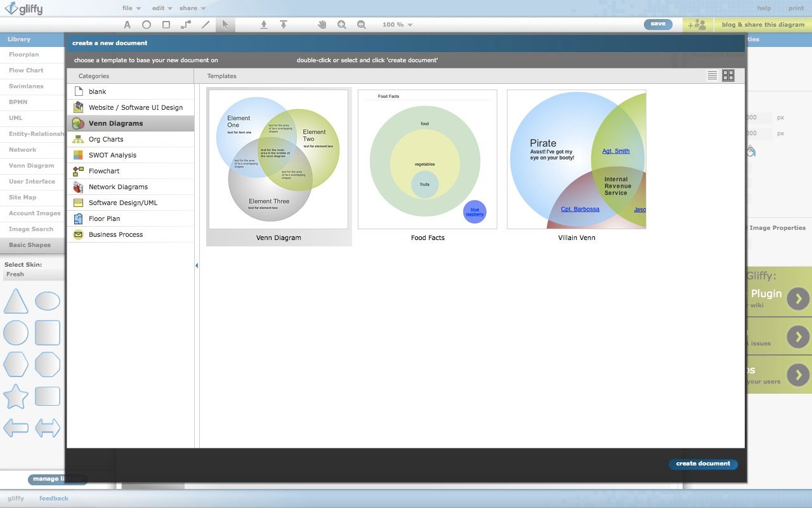Pick the rounded square basic shape
812x508 pixels.
[x=48, y=333]
